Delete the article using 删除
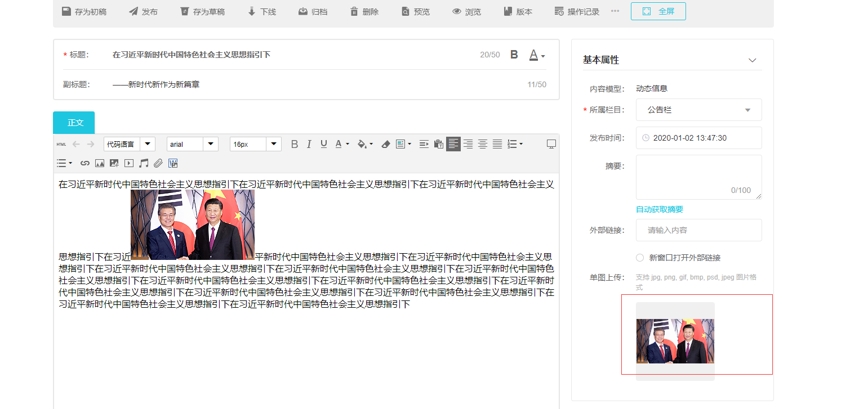 tap(364, 12)
